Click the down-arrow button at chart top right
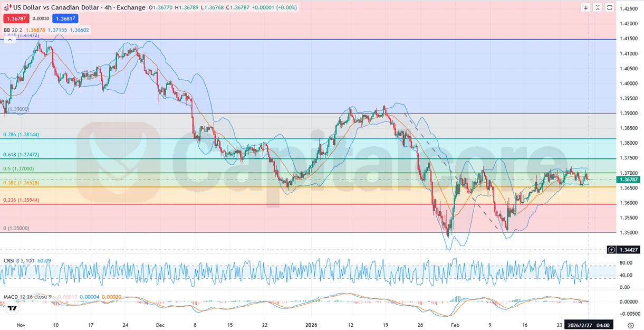This screenshot has height=330, width=644. 586,7
